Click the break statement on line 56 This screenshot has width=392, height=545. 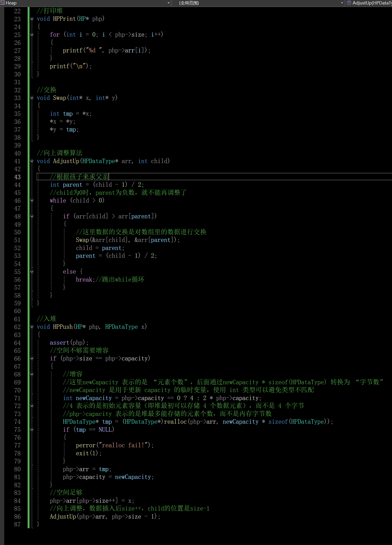85,279
